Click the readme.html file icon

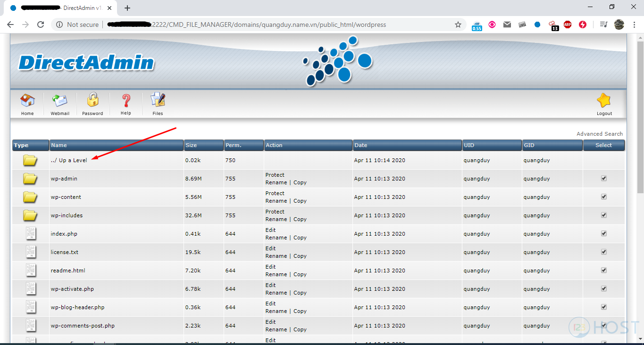point(31,271)
